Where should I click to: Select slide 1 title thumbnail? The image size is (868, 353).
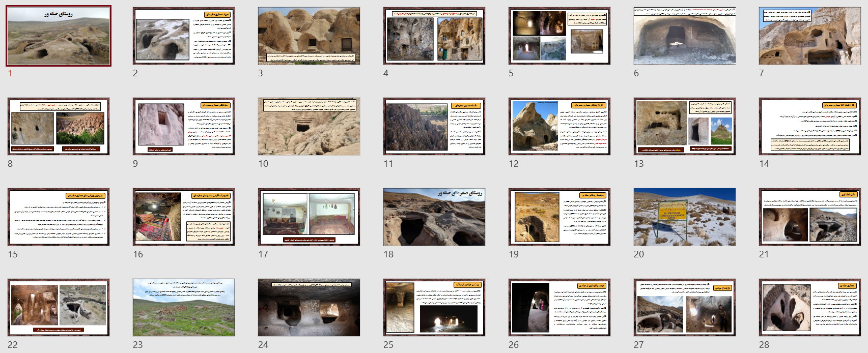[59, 36]
